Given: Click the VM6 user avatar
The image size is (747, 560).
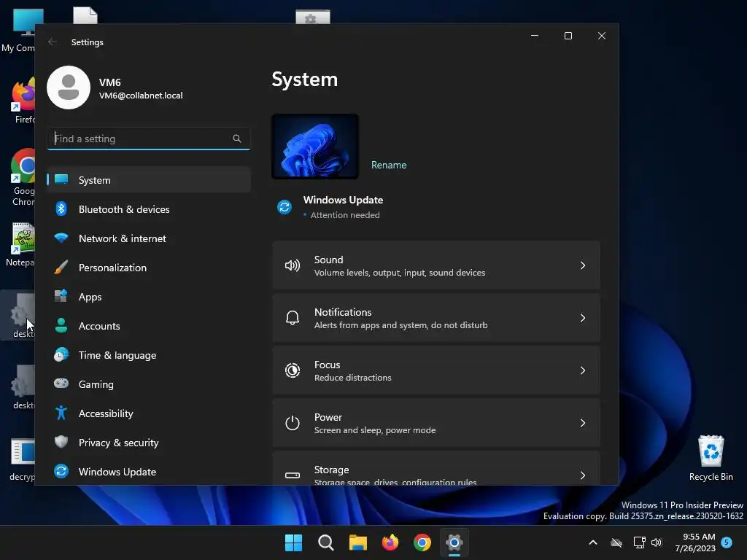Looking at the screenshot, I should coord(69,87).
